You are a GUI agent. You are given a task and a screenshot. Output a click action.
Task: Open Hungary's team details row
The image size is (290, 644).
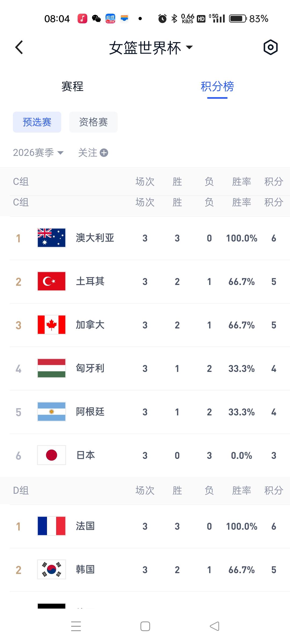[145, 368]
